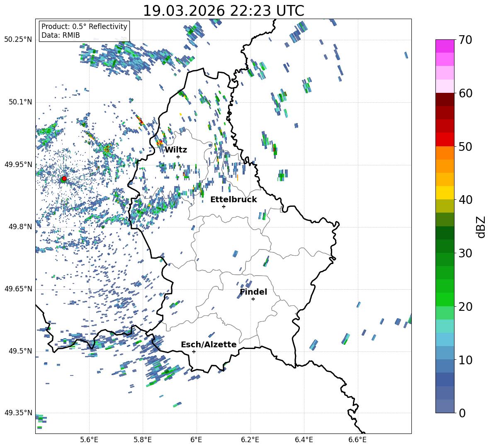Screen dimensions: 491x448
Task: Click the 5.8°E longitude label
Action: (143, 440)
